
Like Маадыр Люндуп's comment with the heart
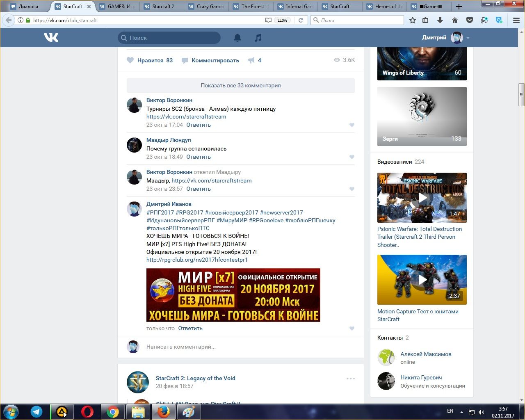coord(352,157)
